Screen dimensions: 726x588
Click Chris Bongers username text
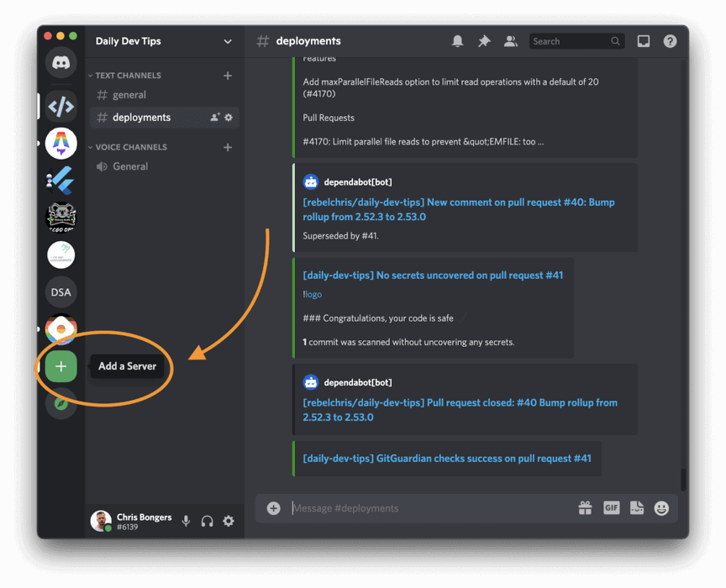pos(144,517)
